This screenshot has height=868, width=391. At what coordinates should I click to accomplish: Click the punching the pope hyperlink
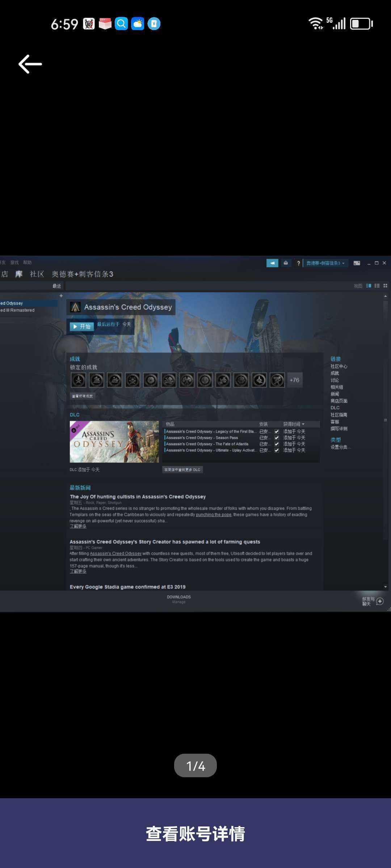coord(214,515)
